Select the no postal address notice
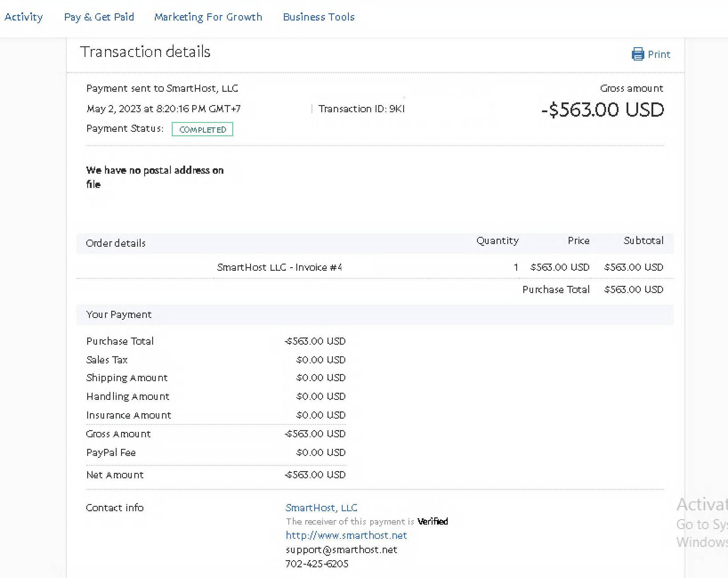Image resolution: width=728 pixels, height=578 pixels. [x=155, y=177]
